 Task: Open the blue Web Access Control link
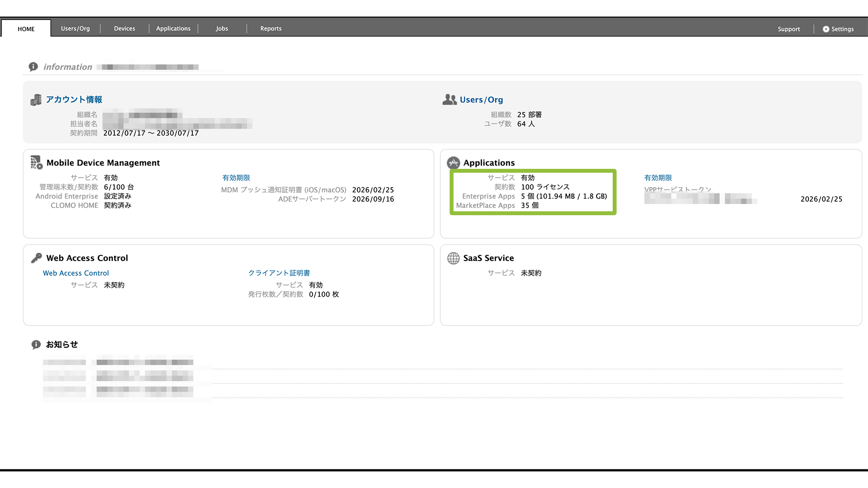pyautogui.click(x=76, y=273)
